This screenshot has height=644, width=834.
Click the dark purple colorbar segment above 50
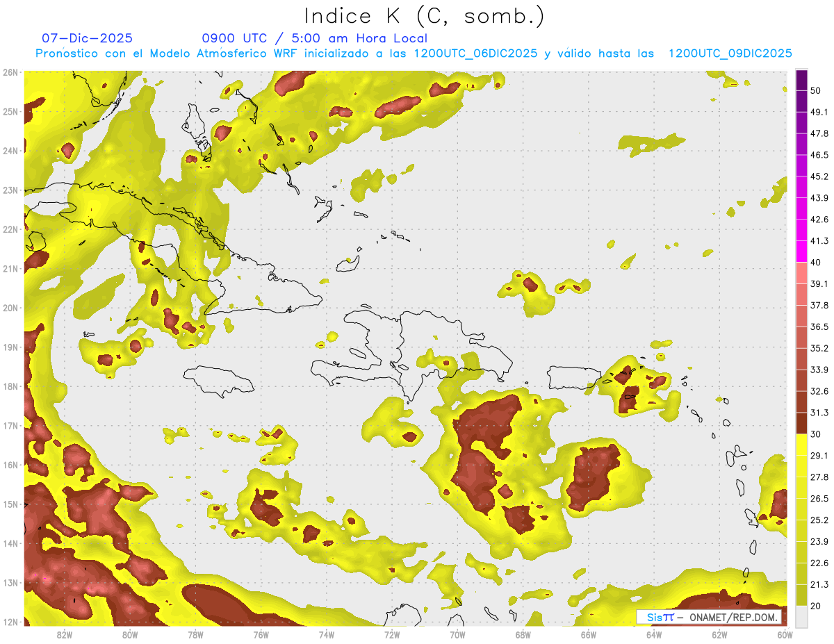pyautogui.click(x=801, y=80)
